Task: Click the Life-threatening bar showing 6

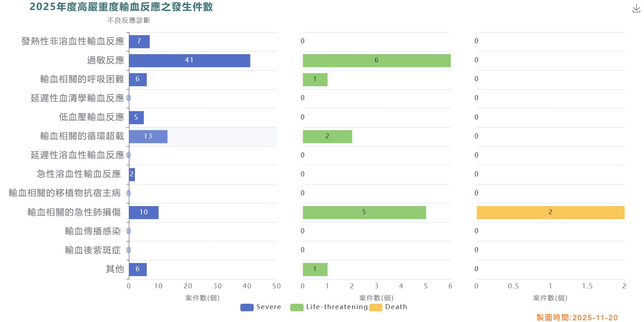Action: point(376,60)
